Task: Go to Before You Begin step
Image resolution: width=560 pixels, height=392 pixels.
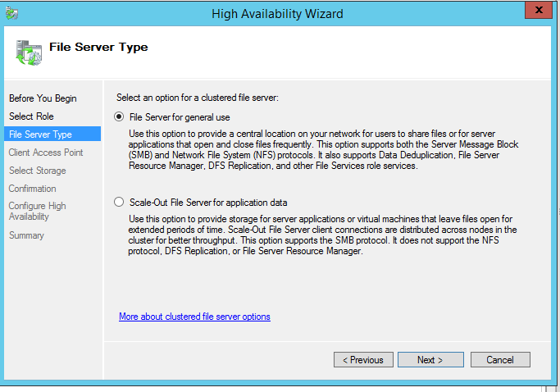Action: point(43,98)
